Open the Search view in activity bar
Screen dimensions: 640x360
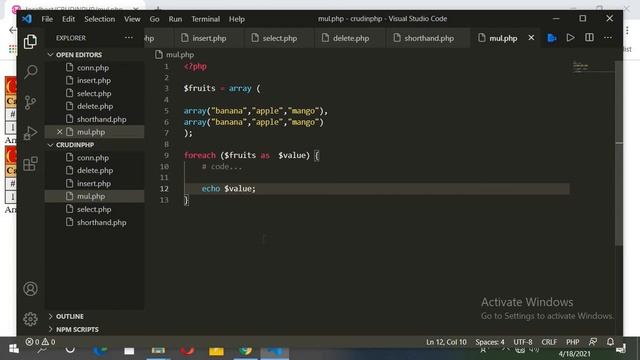point(30,72)
